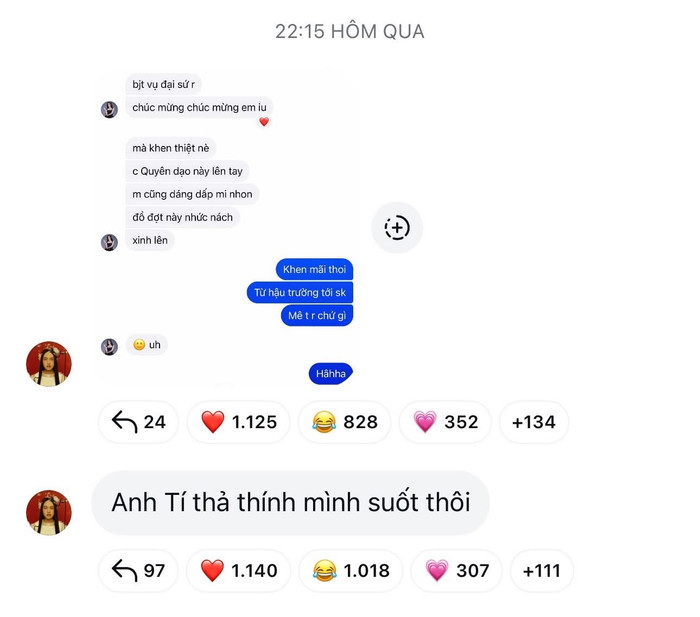Tap the red heart reaction with 1.140
Screen dimensions: 700x617
(x=238, y=571)
